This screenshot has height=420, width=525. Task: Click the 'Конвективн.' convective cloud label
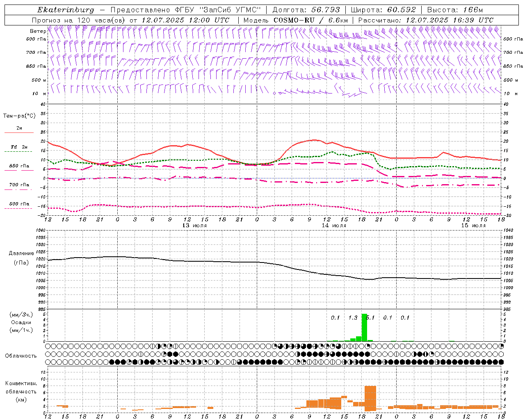tap(21, 383)
